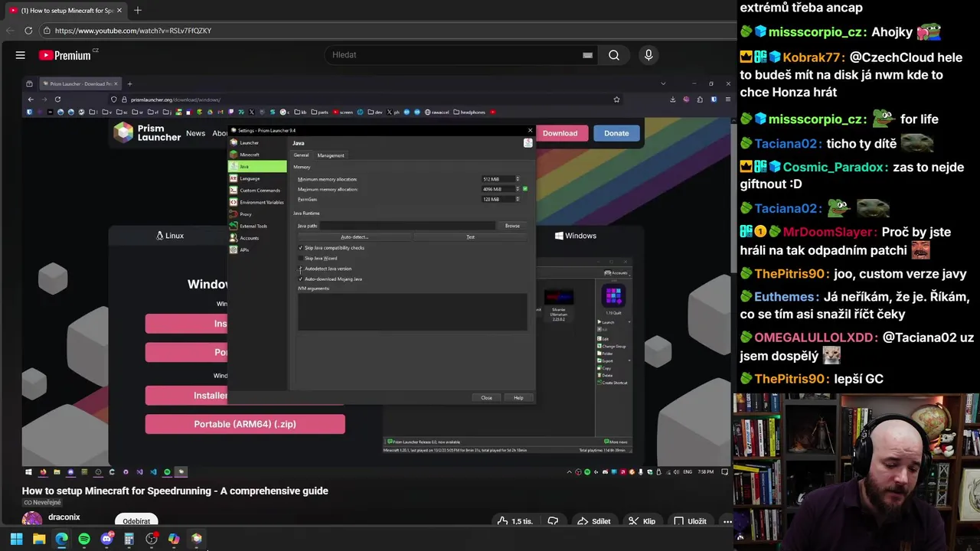The height and width of the screenshot is (551, 980).
Task: Select Accounts in Prism settings sidebar
Action: (258, 238)
